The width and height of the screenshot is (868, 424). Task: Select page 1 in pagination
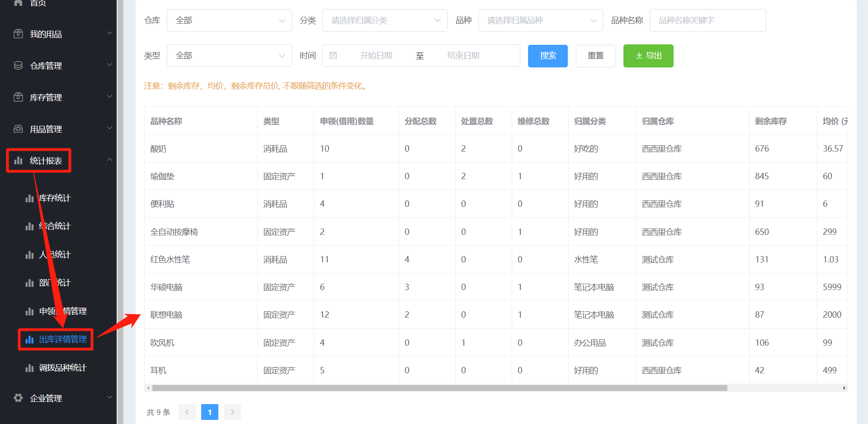point(210,412)
